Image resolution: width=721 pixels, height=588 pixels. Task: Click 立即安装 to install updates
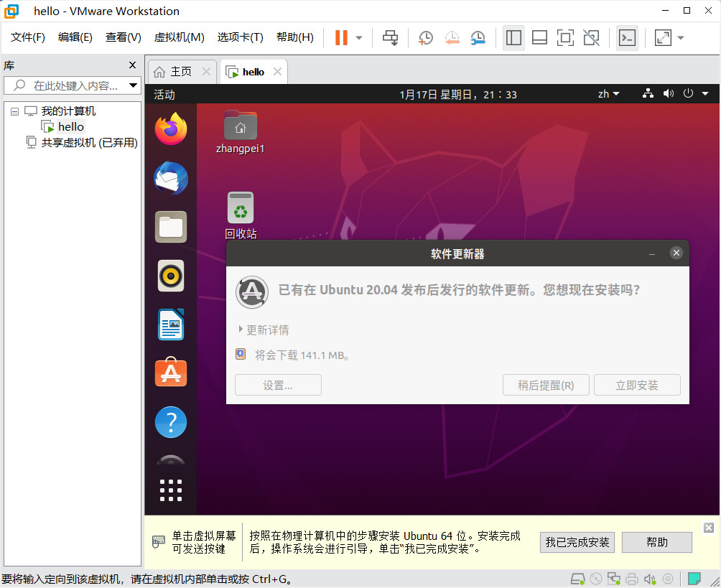coord(637,385)
